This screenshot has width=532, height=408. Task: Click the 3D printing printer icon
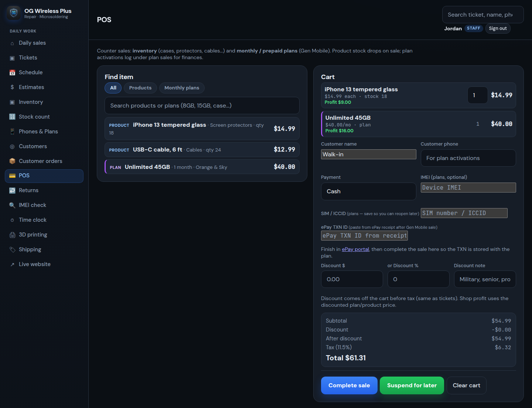tap(12, 235)
